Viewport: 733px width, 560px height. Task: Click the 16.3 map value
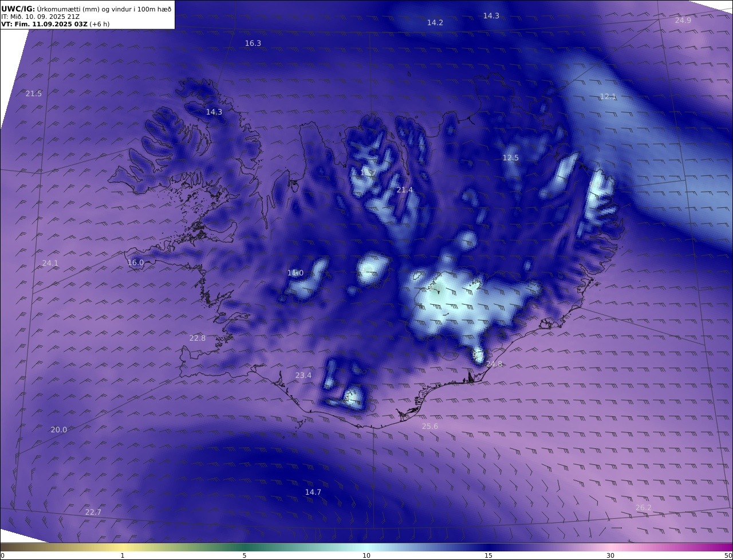click(x=253, y=44)
